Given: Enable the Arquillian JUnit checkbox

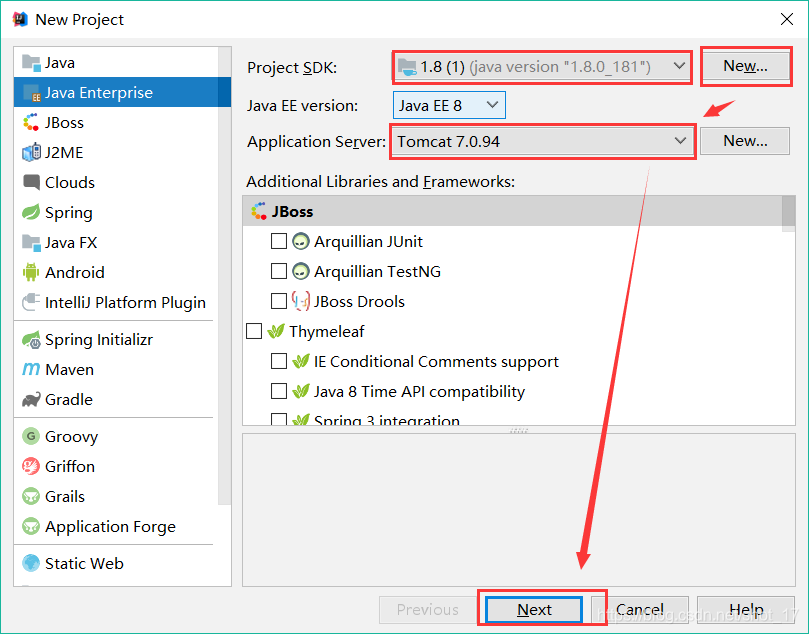Looking at the screenshot, I should (279, 241).
